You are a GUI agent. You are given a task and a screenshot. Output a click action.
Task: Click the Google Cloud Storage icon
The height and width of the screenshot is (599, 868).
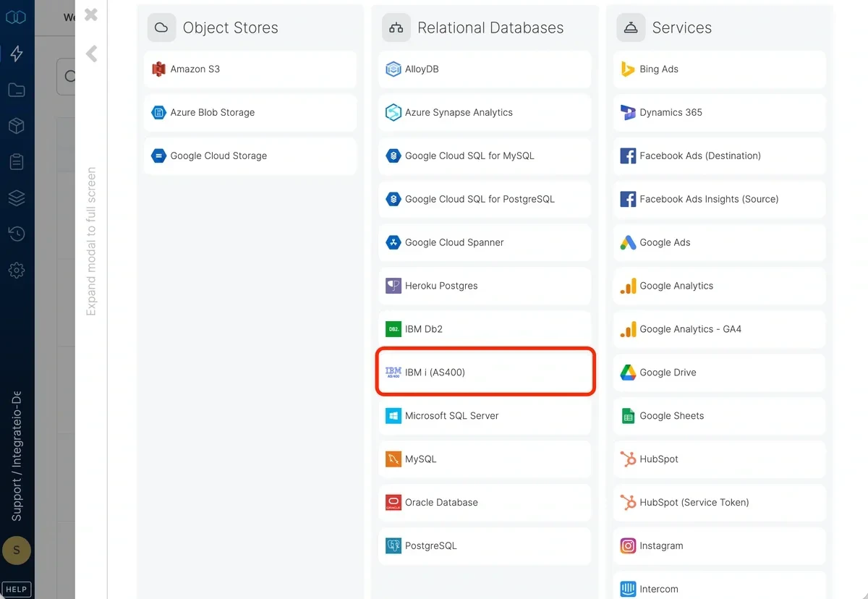coord(158,156)
